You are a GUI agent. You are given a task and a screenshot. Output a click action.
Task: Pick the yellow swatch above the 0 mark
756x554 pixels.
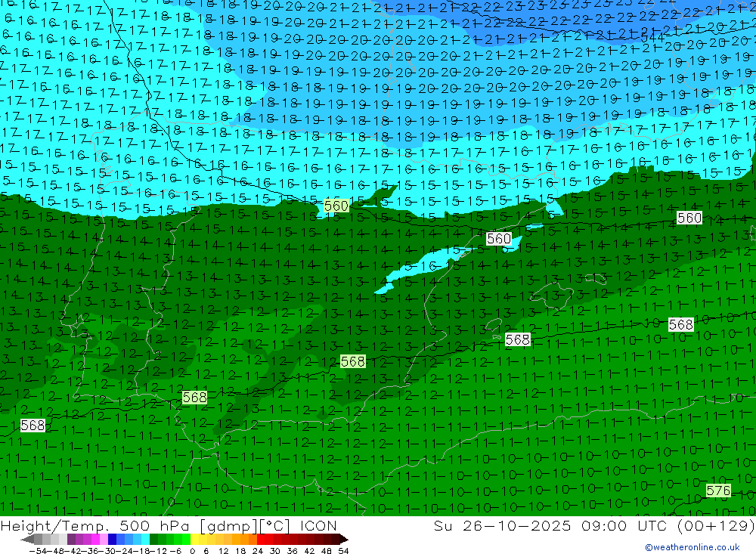195,539
